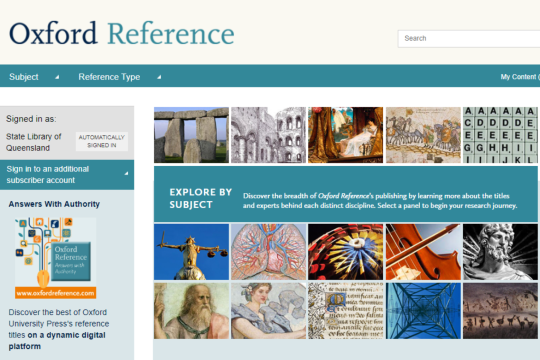
Task: Open the Stonehenge thumbnail
Action: (x=191, y=135)
